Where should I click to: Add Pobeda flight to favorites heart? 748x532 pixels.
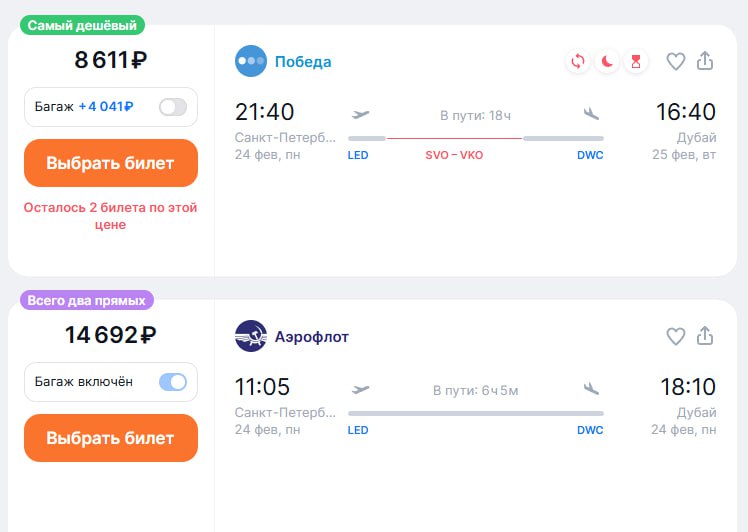(676, 61)
